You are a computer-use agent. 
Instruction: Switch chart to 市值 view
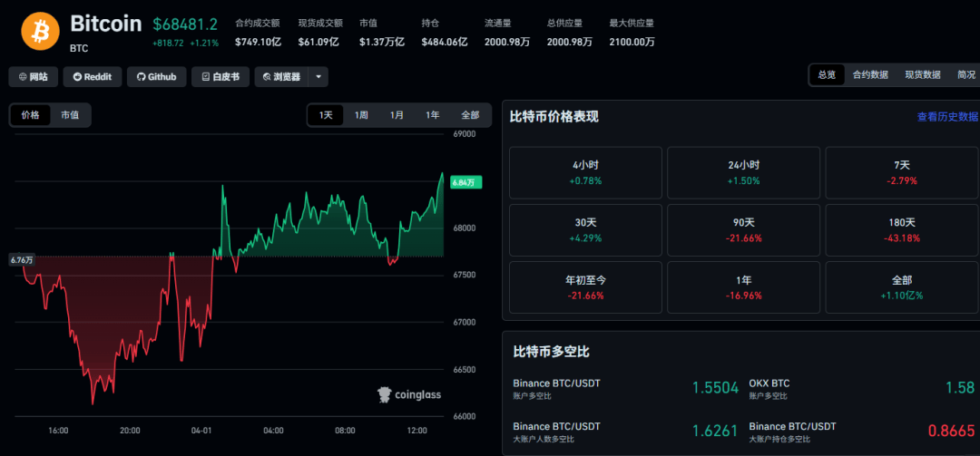pyautogui.click(x=70, y=115)
